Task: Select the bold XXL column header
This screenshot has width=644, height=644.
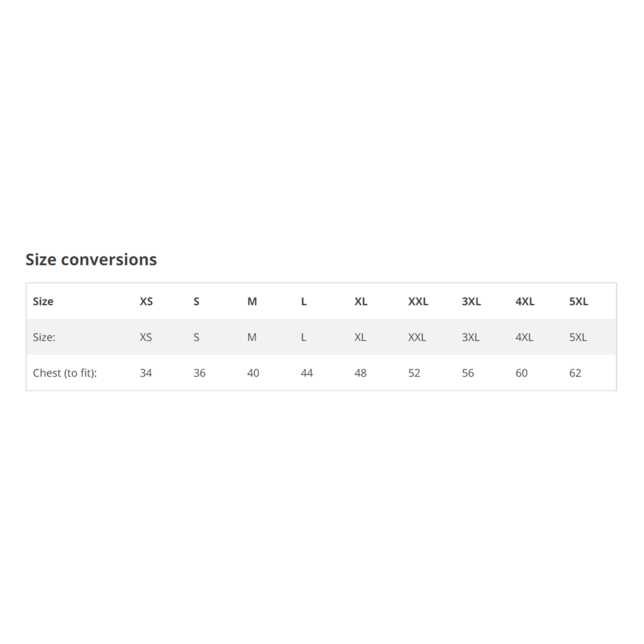Action: [x=418, y=301]
